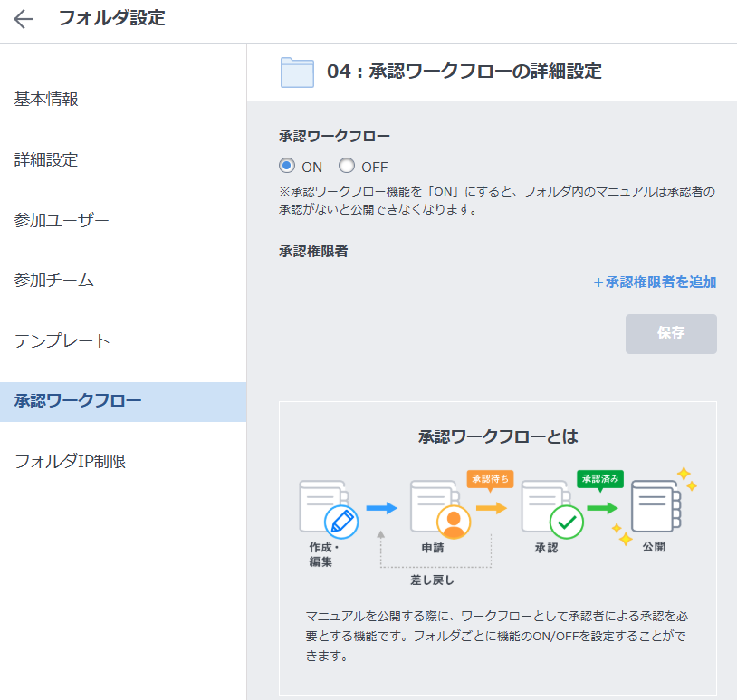Click the 承認ワークフローとは diagram heading
The height and width of the screenshot is (700, 737).
tap(497, 437)
